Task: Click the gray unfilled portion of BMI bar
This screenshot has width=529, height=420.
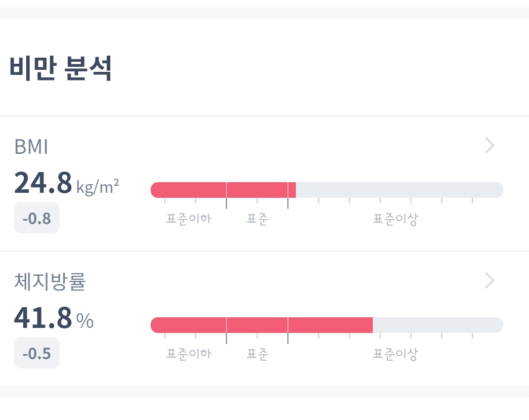Action: coord(400,190)
